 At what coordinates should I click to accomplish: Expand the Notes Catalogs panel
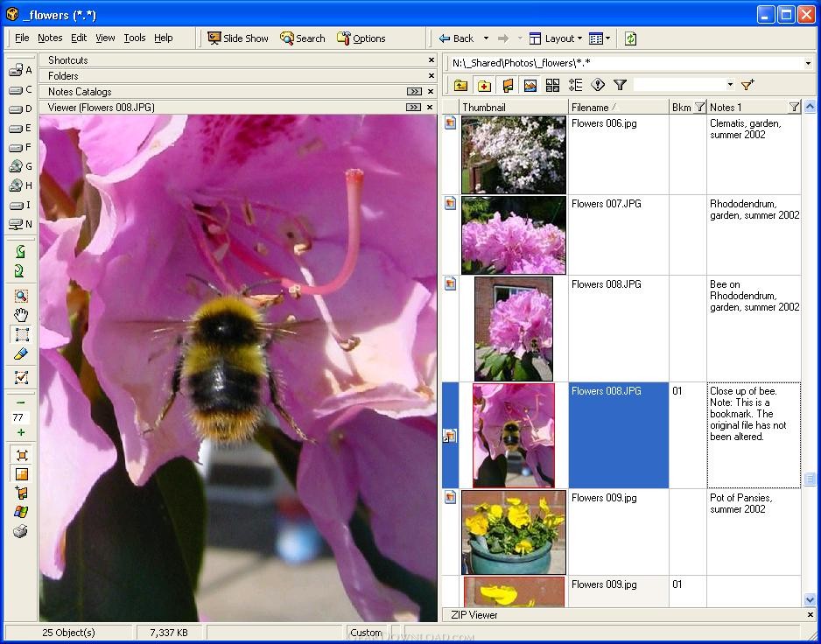[414, 92]
